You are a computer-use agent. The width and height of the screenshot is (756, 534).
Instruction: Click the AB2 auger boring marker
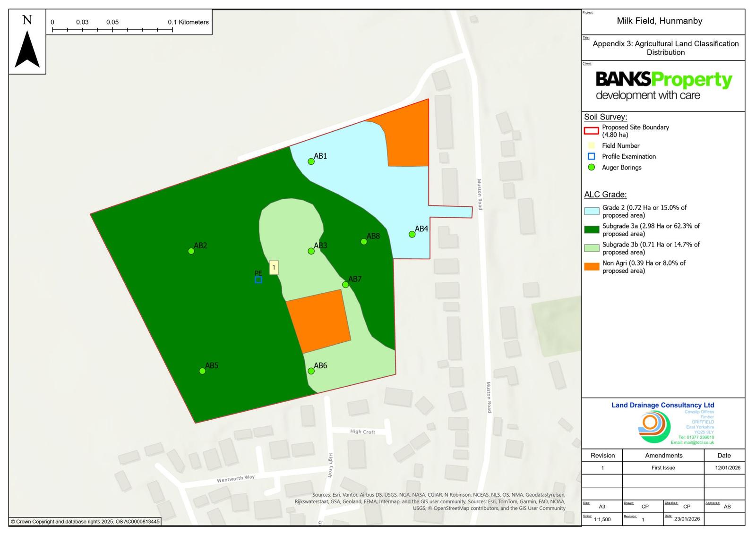(x=191, y=251)
